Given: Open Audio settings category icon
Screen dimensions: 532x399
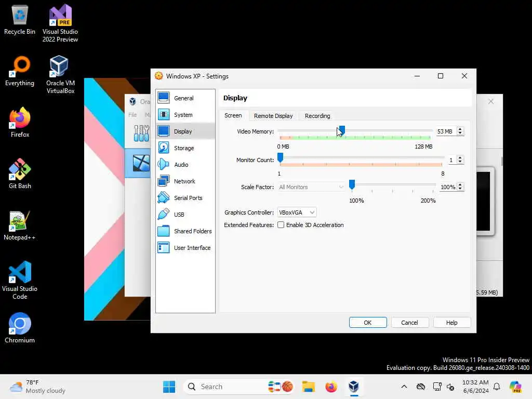Looking at the screenshot, I should (x=164, y=164).
